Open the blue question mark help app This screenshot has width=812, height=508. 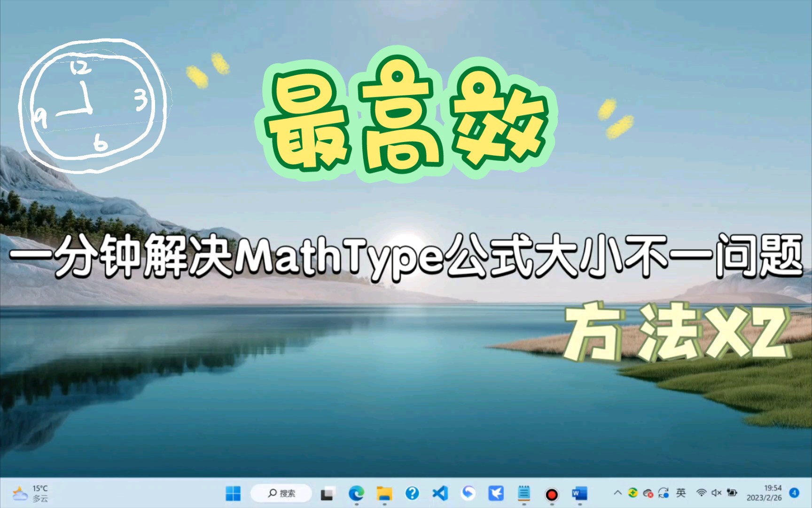point(412,493)
